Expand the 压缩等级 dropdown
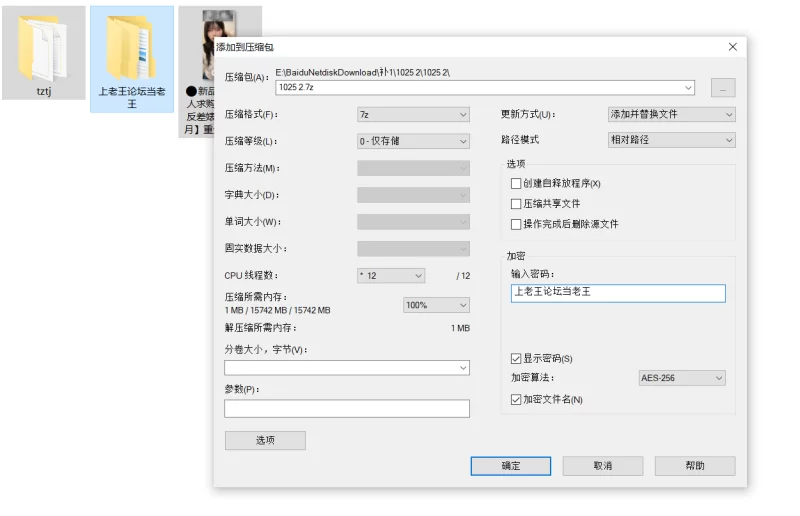The height and width of the screenshot is (516, 800). (413, 141)
